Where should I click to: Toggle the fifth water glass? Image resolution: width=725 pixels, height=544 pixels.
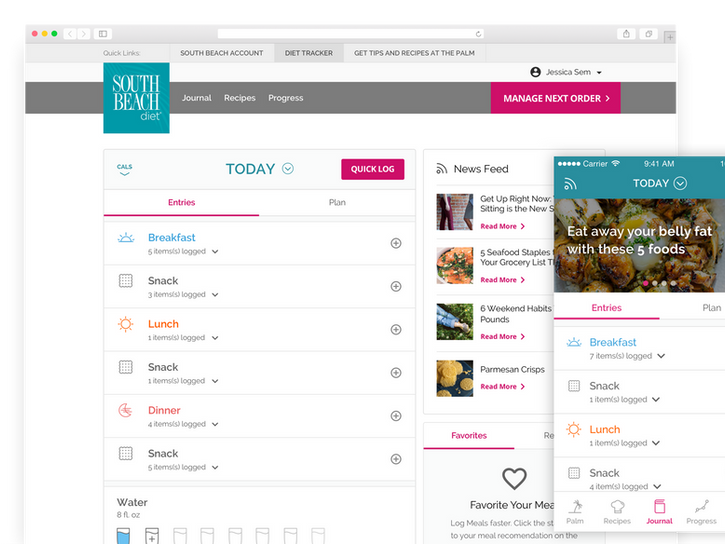(x=235, y=536)
